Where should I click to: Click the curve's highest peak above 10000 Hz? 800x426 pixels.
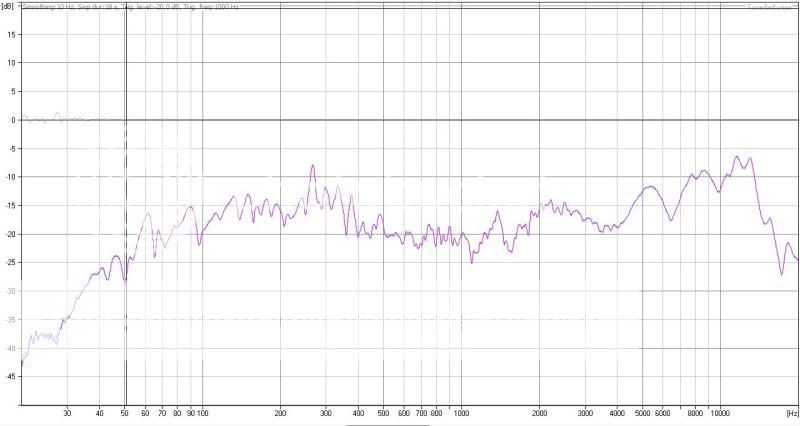point(737,156)
